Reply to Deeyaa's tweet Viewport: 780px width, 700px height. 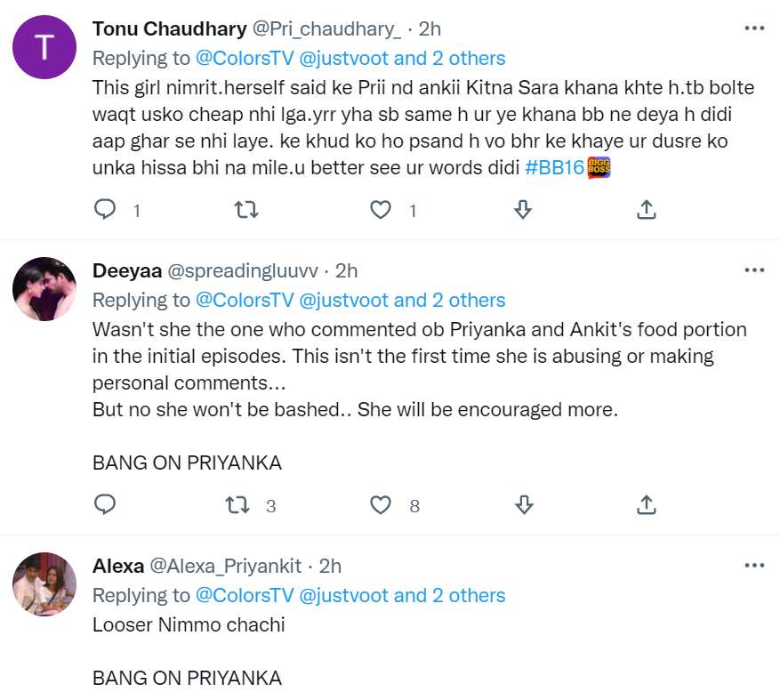(105, 504)
